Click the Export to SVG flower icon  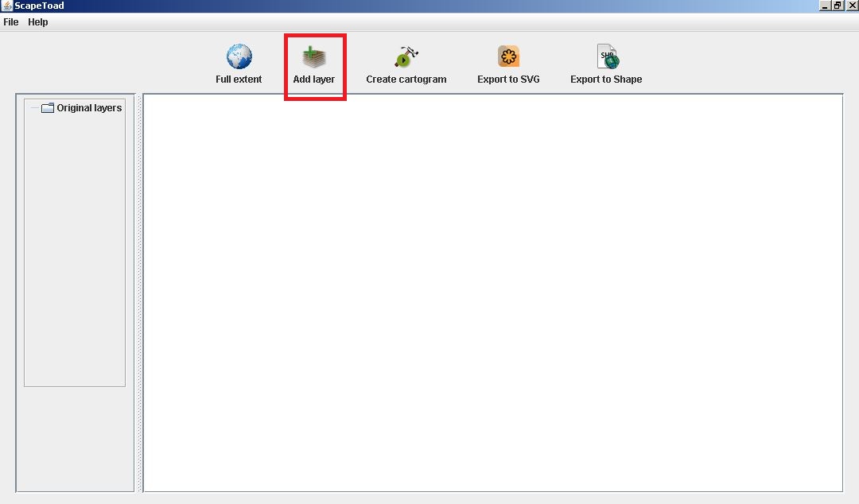pyautogui.click(x=508, y=56)
